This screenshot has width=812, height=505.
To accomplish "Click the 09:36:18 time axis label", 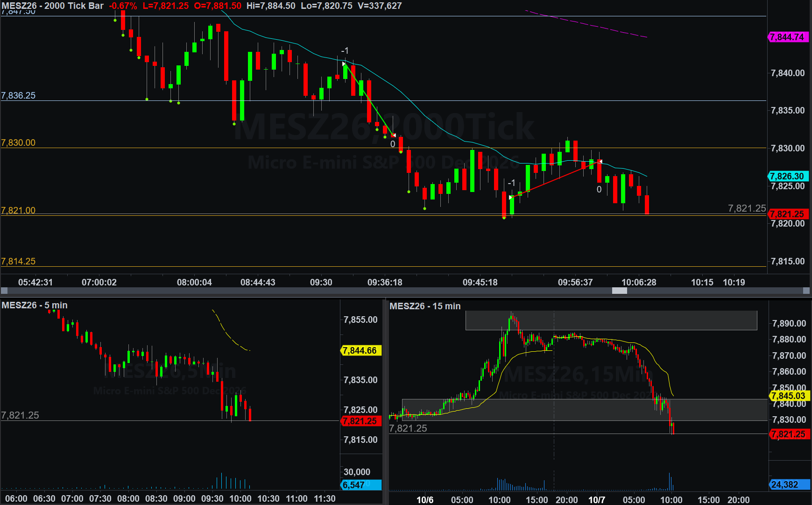I will click(385, 282).
